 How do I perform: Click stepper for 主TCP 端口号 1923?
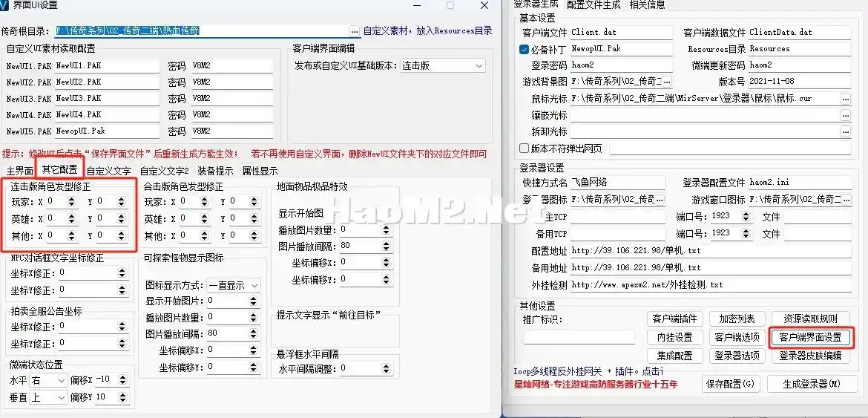tap(746, 217)
